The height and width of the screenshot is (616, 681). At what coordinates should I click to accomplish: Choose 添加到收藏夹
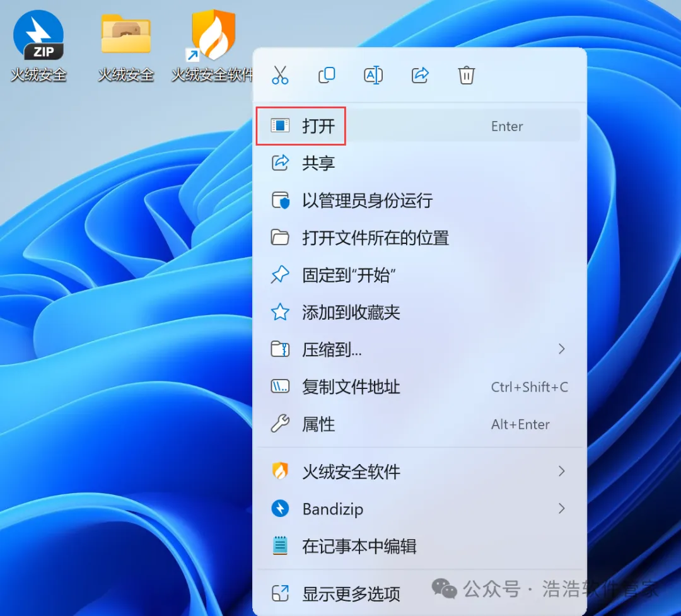(419, 312)
